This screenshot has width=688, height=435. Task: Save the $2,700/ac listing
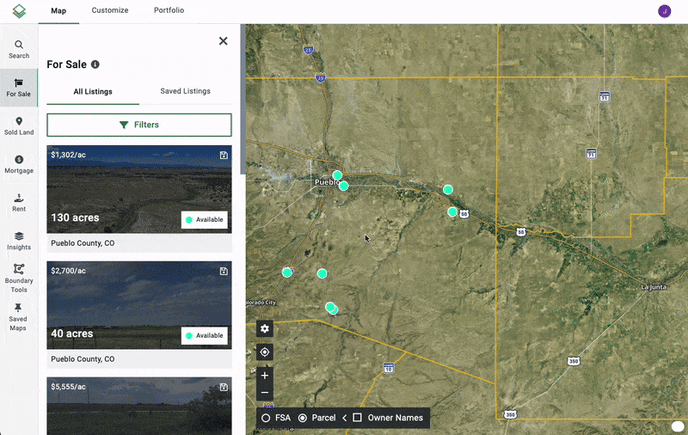224,271
